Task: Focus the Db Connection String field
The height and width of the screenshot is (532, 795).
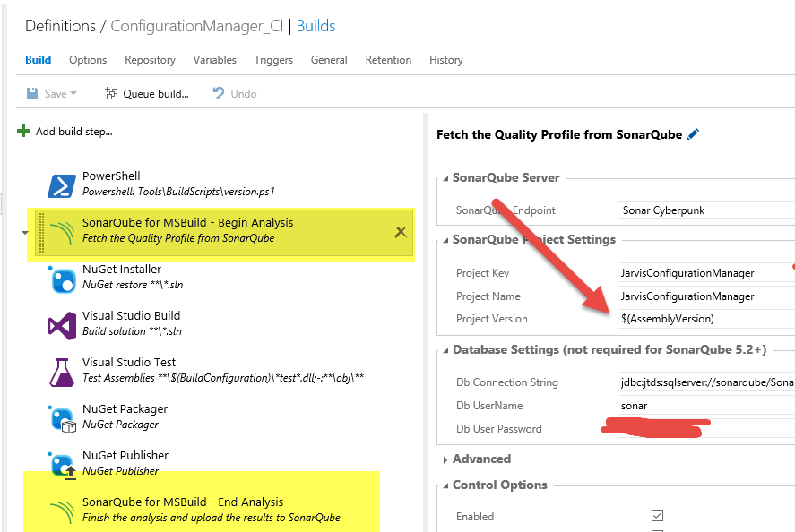Action: [x=706, y=382]
